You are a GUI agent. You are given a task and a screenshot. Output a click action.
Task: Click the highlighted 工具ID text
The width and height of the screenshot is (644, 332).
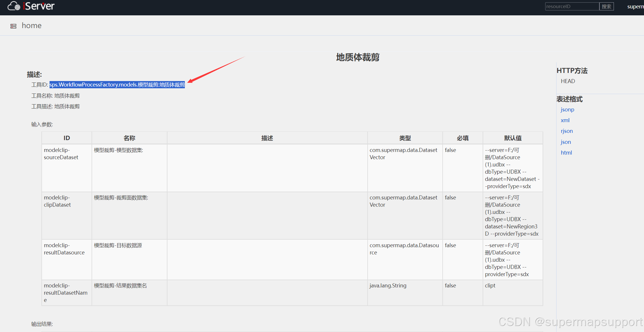tap(117, 85)
